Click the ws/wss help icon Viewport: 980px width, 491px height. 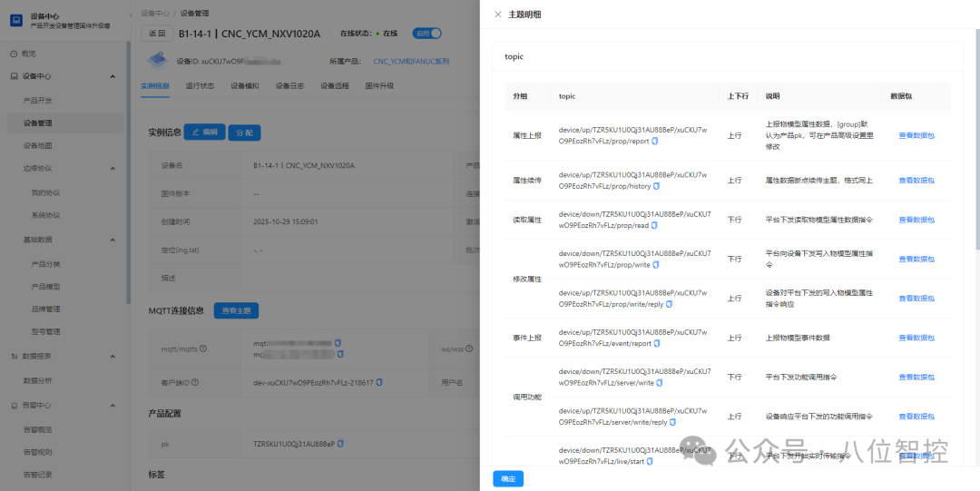pyautogui.click(x=469, y=349)
